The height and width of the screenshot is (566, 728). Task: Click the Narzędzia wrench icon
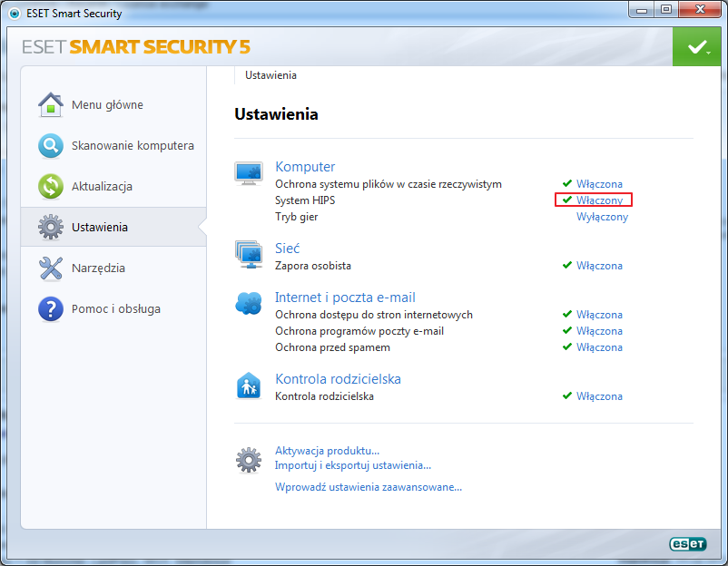[51, 268]
